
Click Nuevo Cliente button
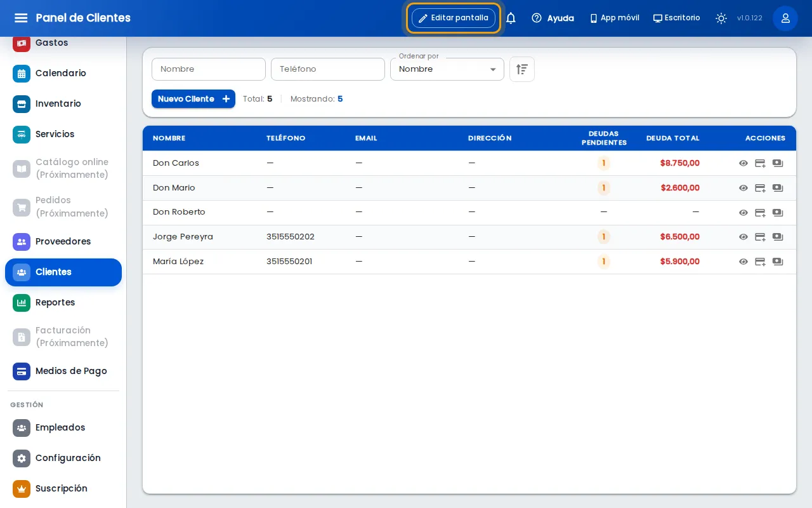click(193, 99)
